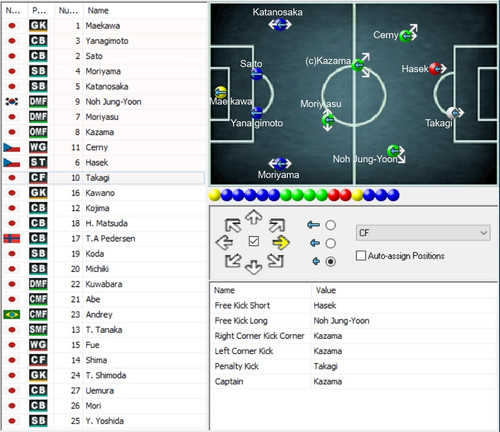
Task: Click the Brazil flag next to Andrey
Action: 12,314
